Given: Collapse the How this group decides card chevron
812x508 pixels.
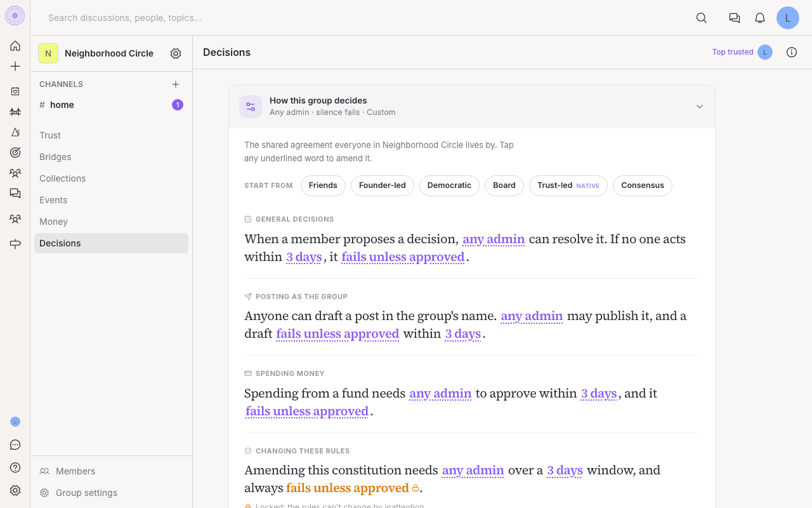Looking at the screenshot, I should 700,107.
